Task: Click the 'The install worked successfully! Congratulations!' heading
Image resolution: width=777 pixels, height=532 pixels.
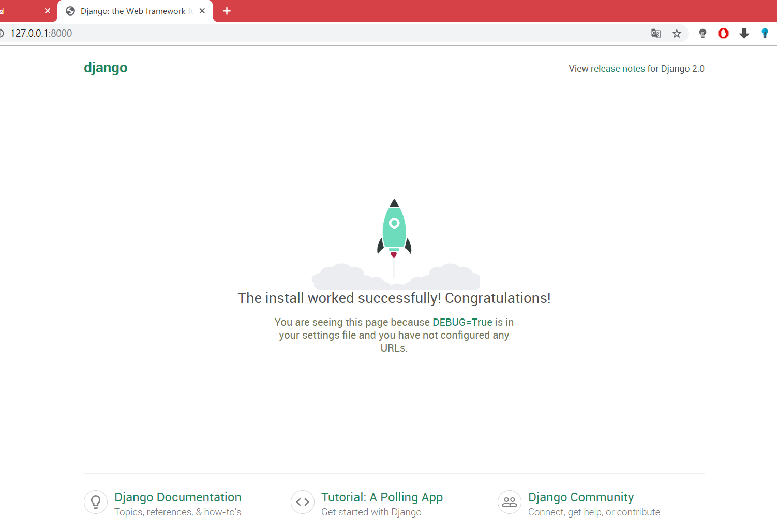Action: (x=394, y=298)
